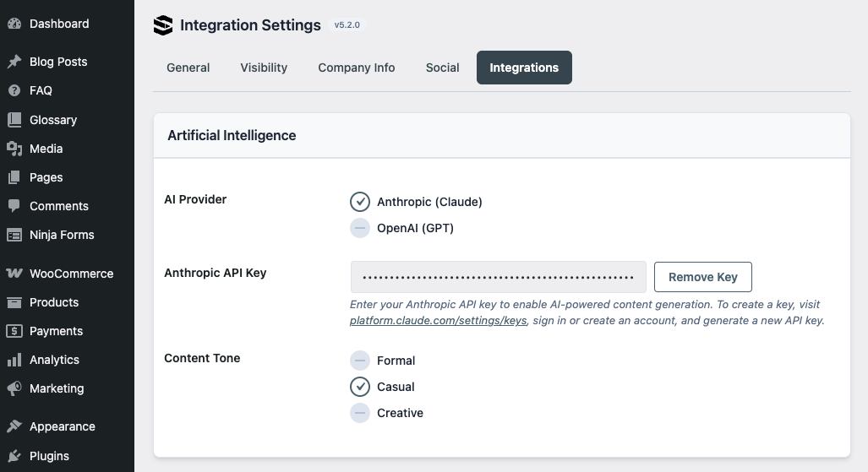Select the Integrations tab
The width and height of the screenshot is (868, 472).
(524, 68)
